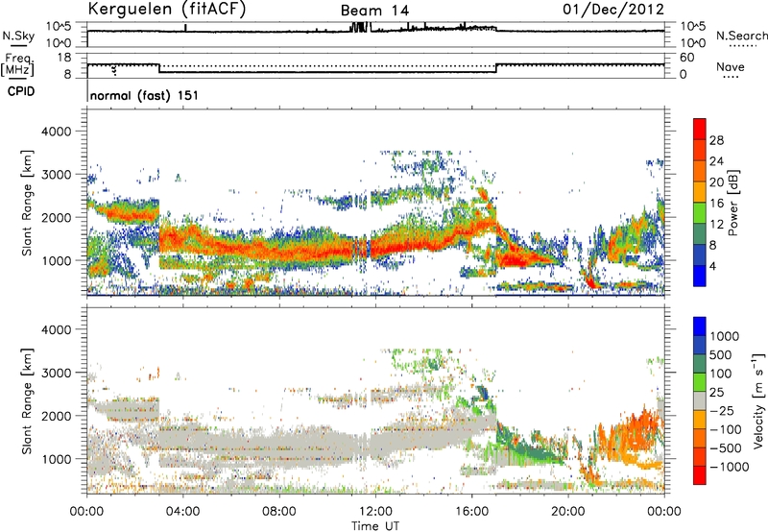Click the 'Beam 14' heading
The width and height of the screenshot is (768, 532).
(374, 11)
